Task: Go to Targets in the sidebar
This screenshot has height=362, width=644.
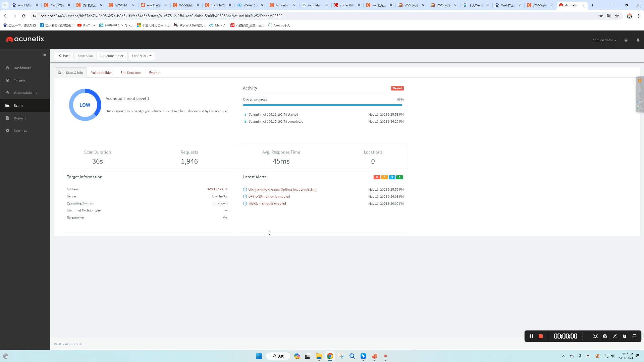Action: pos(19,80)
